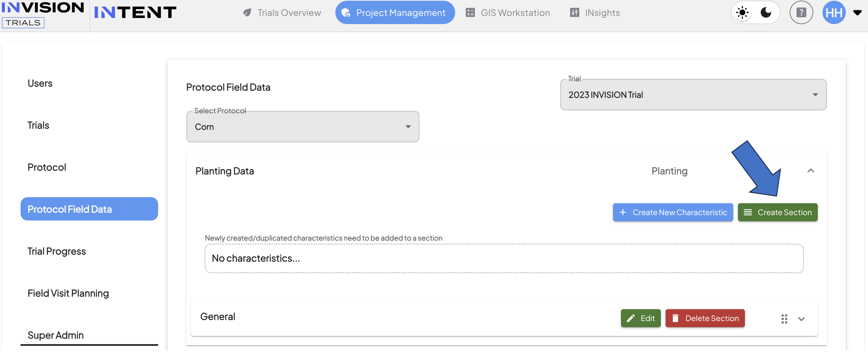Image resolution: width=868 pixels, height=353 pixels.
Task: Open the Select Protocol dropdown showing Corn
Action: pyautogui.click(x=303, y=127)
